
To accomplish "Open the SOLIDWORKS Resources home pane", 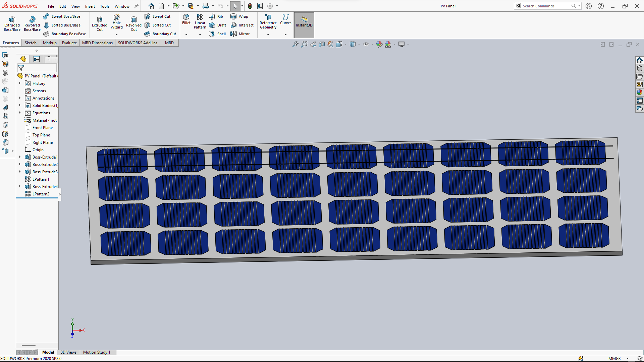I will click(x=640, y=60).
